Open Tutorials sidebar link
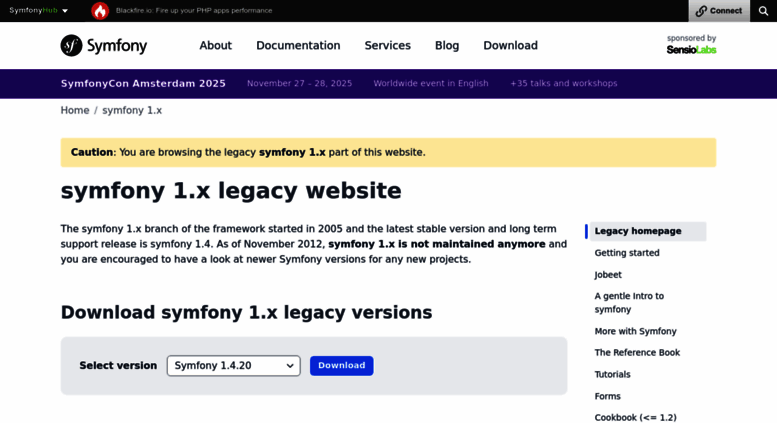Viewport: 777px width, 423px height. click(x=612, y=374)
